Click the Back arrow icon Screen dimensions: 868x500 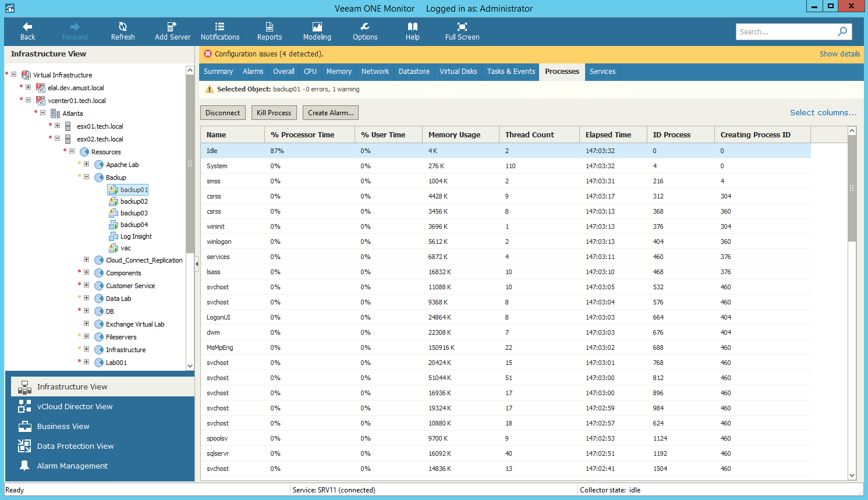[x=27, y=27]
